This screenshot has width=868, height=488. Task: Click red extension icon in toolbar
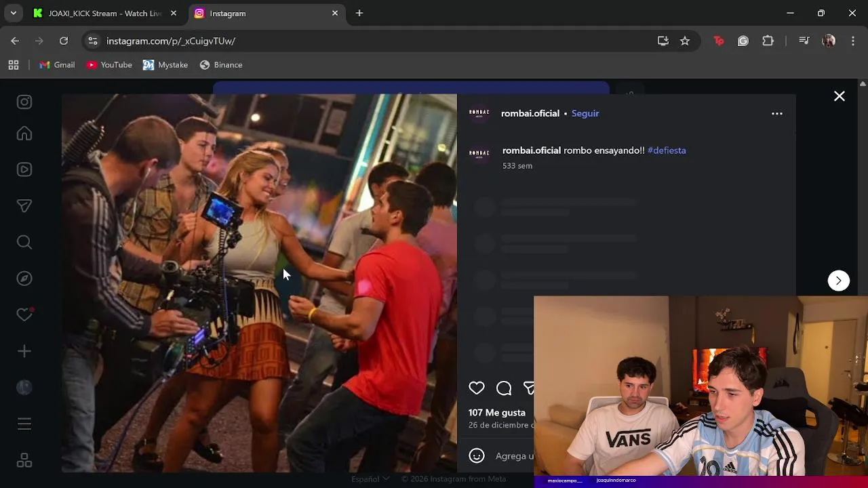click(x=719, y=41)
